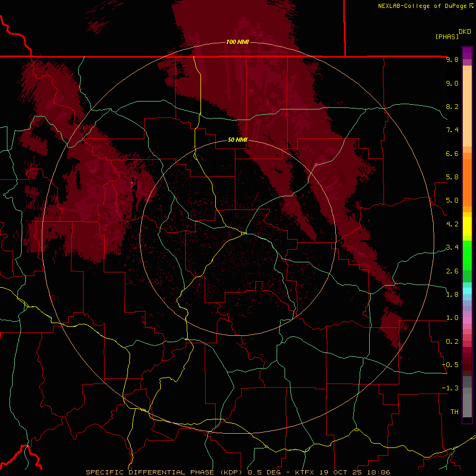Click the cyan segment of the color bar

point(467,291)
